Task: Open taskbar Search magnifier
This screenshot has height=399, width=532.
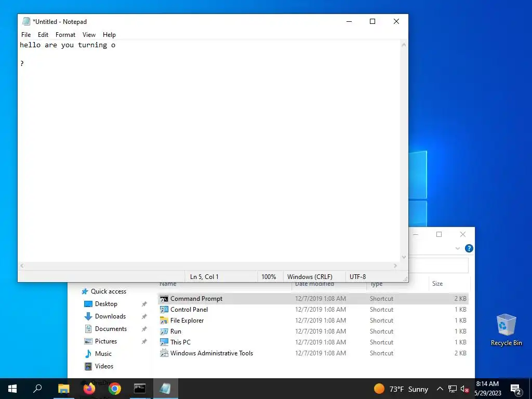Action: click(x=37, y=389)
